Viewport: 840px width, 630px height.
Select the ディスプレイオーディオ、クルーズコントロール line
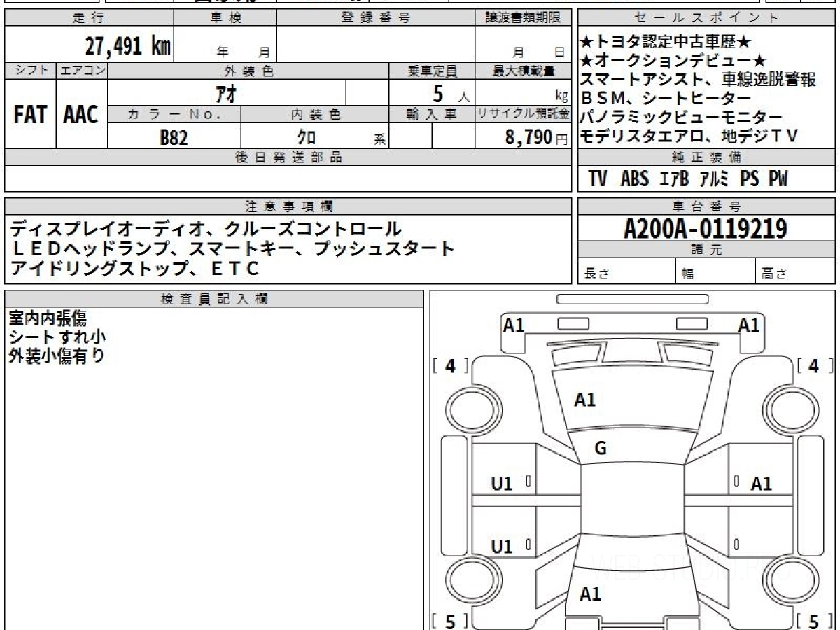tap(206, 229)
